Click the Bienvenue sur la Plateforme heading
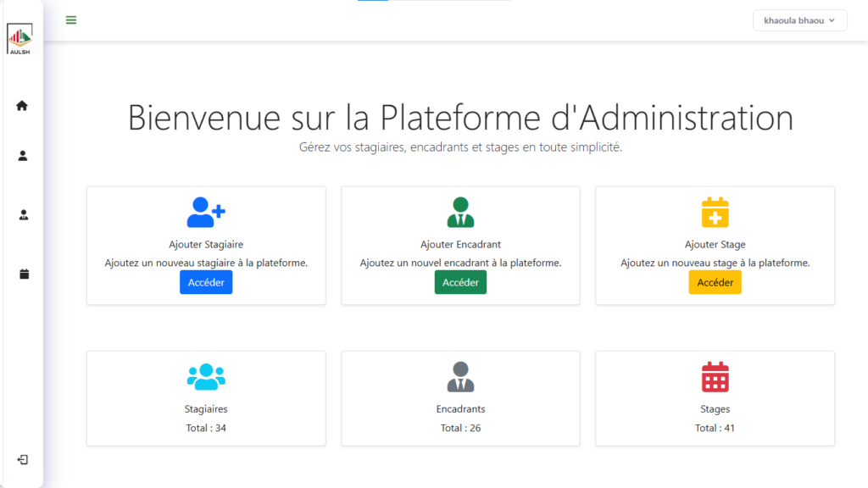The image size is (868, 488). tap(460, 117)
